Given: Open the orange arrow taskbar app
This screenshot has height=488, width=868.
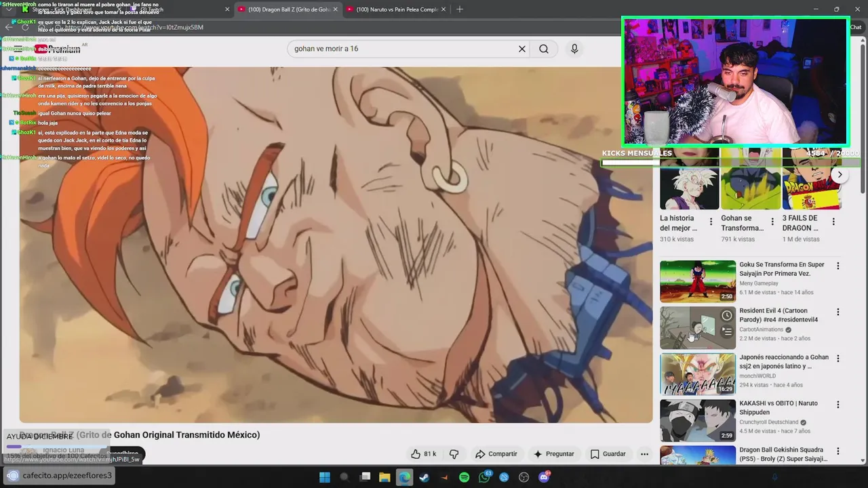Looking at the screenshot, I should 445,477.
